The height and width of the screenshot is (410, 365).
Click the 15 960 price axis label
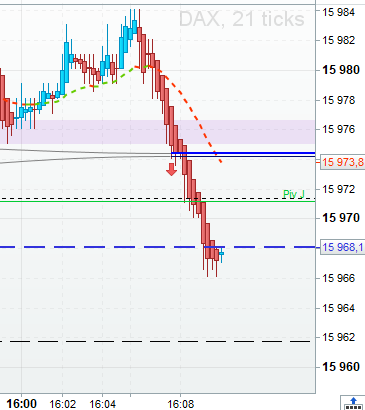[341, 367]
